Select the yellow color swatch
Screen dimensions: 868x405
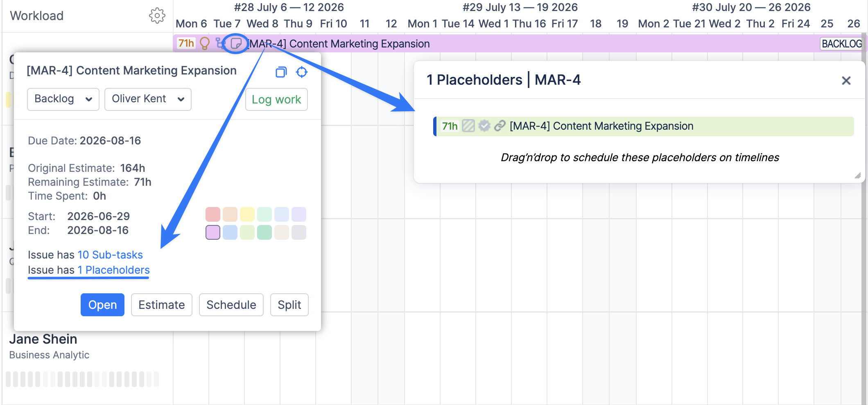(247, 214)
